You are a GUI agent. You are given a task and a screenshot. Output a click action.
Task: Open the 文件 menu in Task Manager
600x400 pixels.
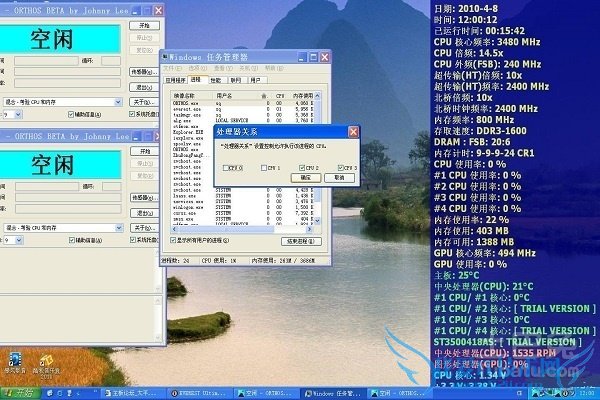(170, 69)
